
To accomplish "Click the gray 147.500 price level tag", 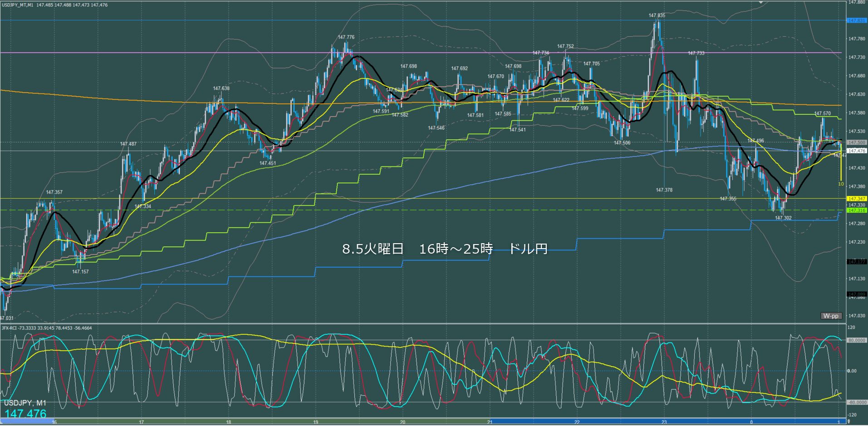I will tap(857, 142).
